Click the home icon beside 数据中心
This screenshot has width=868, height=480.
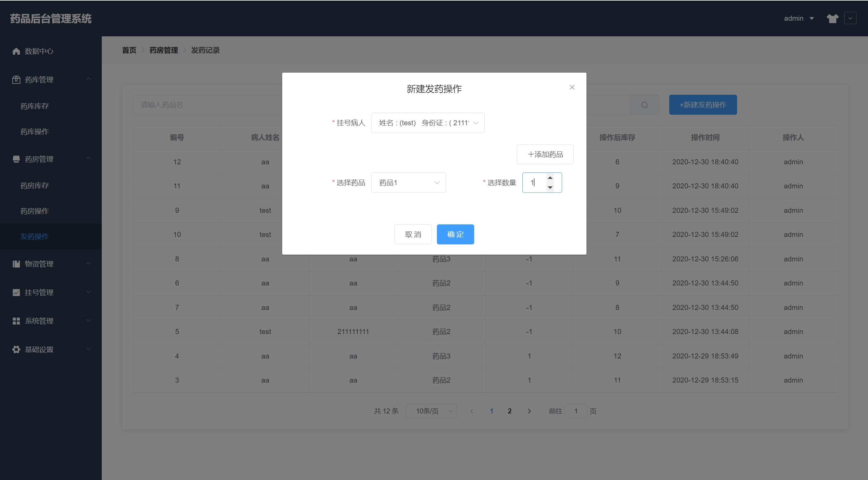[16, 51]
